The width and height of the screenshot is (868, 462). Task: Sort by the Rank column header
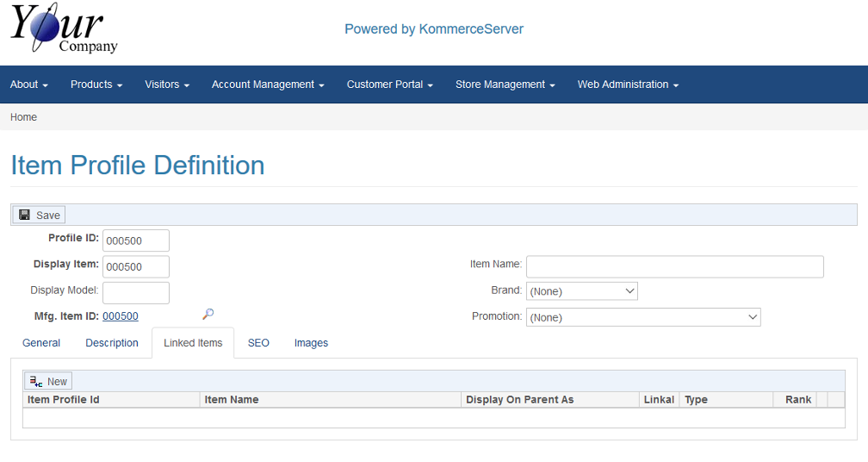pyautogui.click(x=798, y=400)
